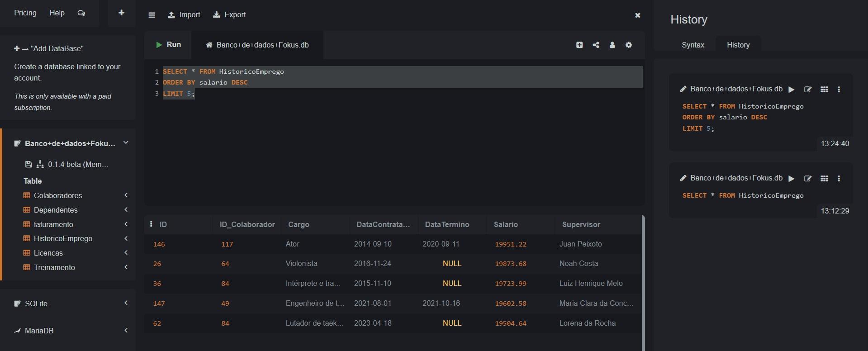Click the Violonista cargo cell
This screenshot has width=868, height=351.
point(301,263)
